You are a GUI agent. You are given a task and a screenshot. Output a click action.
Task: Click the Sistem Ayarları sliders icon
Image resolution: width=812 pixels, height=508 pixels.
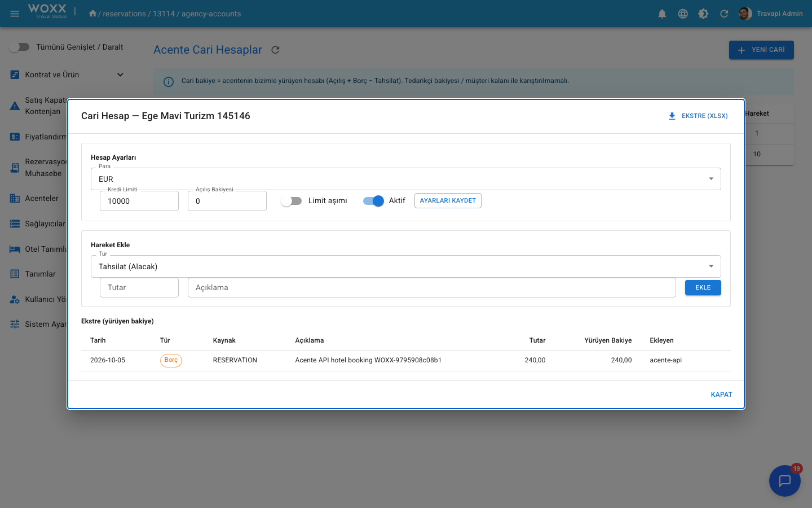click(15, 324)
